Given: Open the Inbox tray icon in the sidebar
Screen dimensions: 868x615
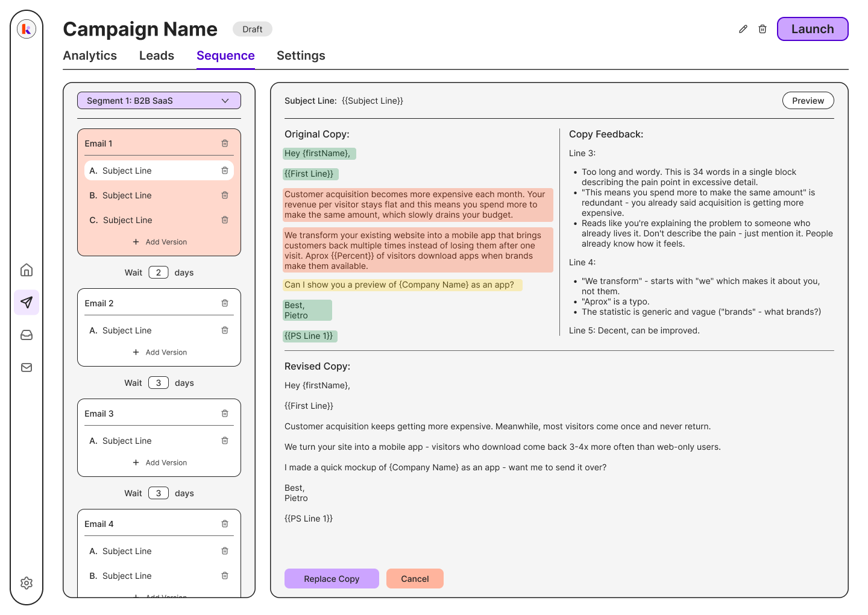Looking at the screenshot, I should pos(27,335).
